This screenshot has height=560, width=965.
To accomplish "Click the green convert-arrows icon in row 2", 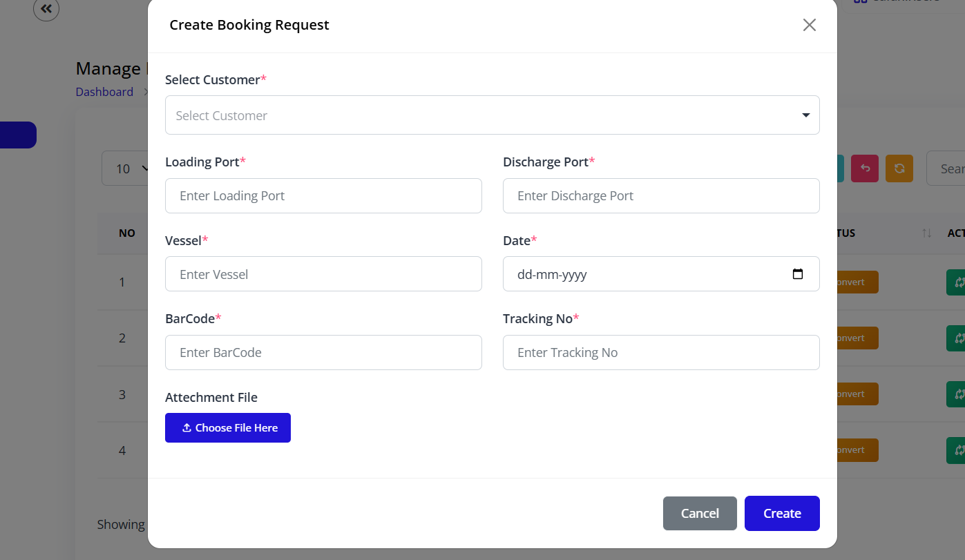I will click(960, 338).
